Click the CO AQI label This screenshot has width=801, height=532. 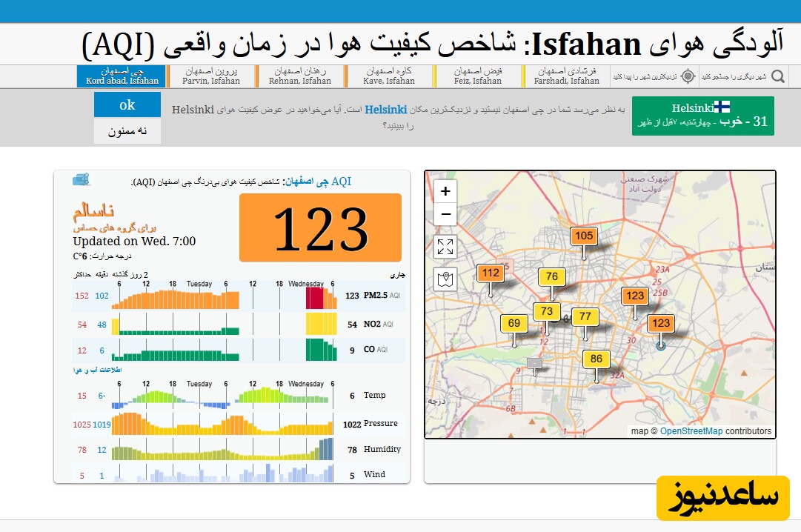point(376,350)
